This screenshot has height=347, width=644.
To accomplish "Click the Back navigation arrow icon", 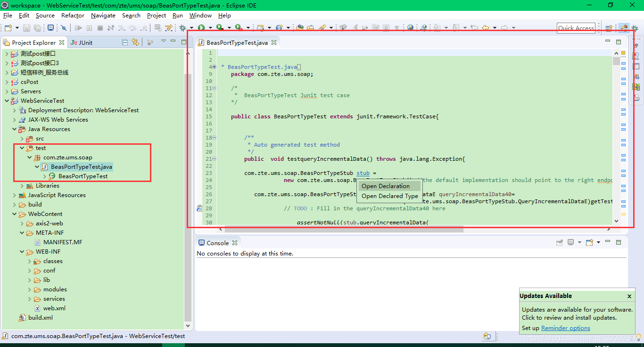I will pos(486,28).
